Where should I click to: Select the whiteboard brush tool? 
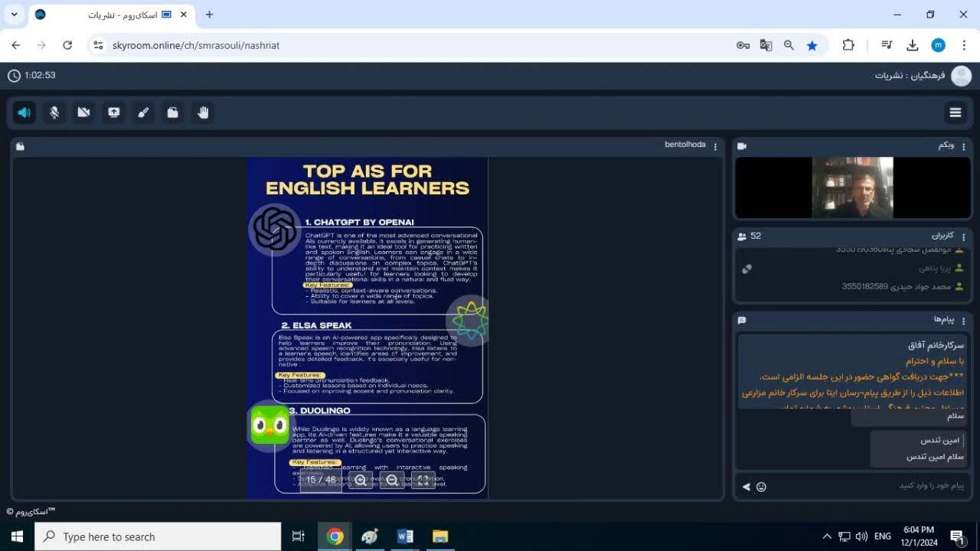pos(143,112)
